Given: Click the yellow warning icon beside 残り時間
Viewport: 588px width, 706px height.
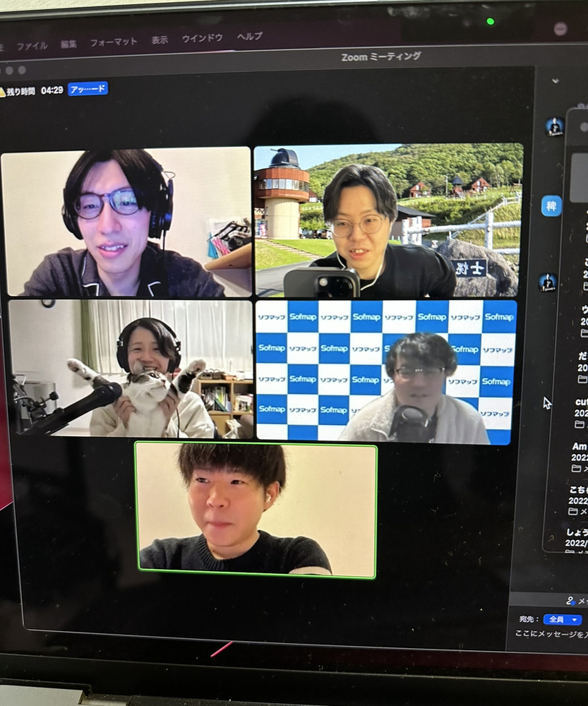Looking at the screenshot, I should tap(2, 92).
